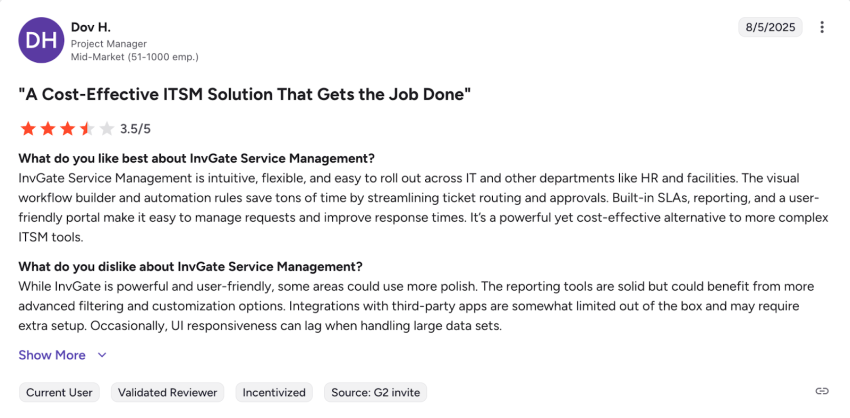The height and width of the screenshot is (418, 850).
Task: Click the 'What do you dislike' heading
Action: click(190, 266)
